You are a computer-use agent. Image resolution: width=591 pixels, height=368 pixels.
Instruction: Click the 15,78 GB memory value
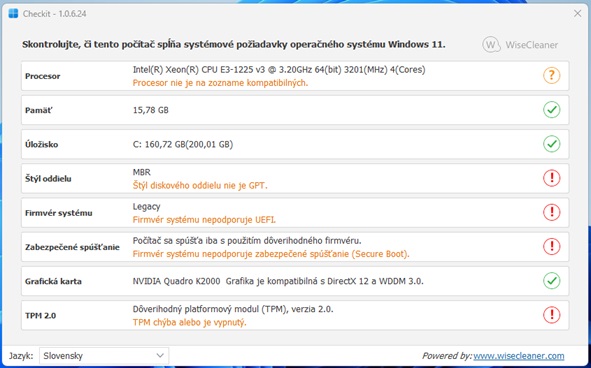pos(150,110)
